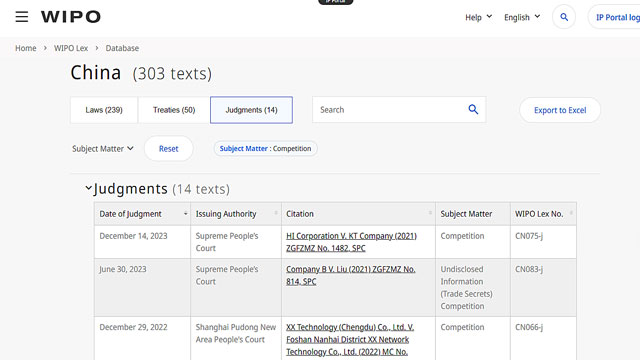Click the WIPO logo

click(71, 17)
